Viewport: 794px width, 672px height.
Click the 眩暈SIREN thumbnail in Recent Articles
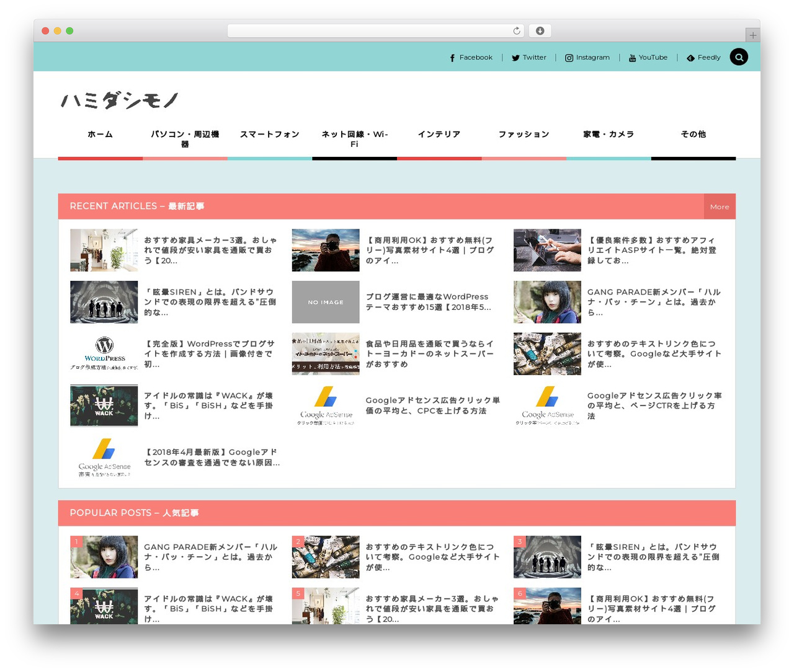[104, 302]
